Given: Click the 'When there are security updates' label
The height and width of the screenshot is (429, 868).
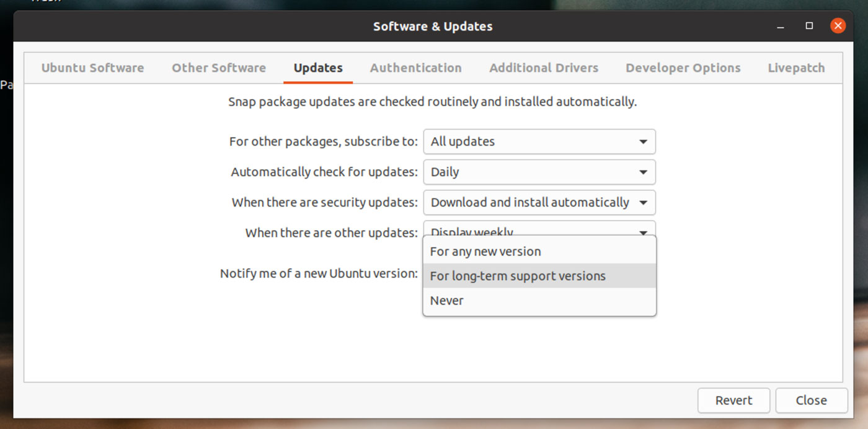Looking at the screenshot, I should 325,203.
